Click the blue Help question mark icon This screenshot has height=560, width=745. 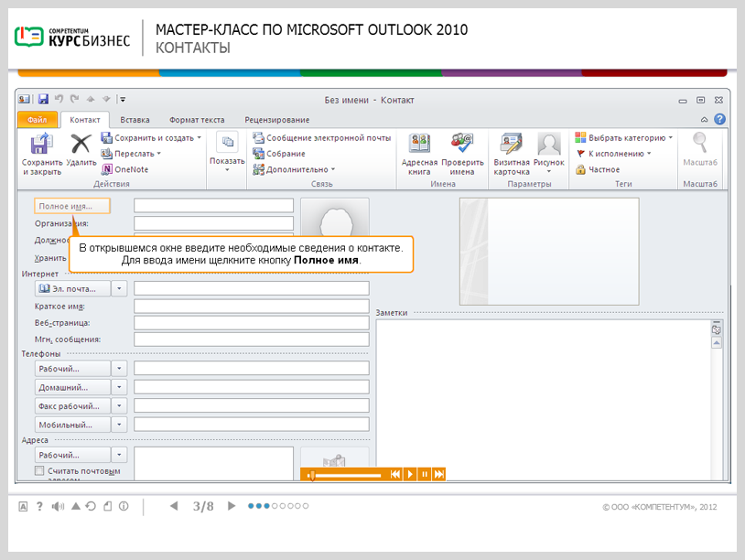[x=719, y=119]
